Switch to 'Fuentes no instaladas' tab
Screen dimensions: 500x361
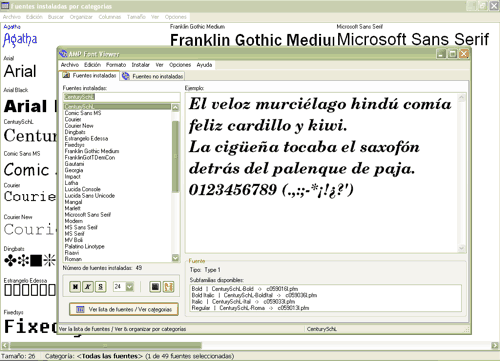click(x=153, y=76)
